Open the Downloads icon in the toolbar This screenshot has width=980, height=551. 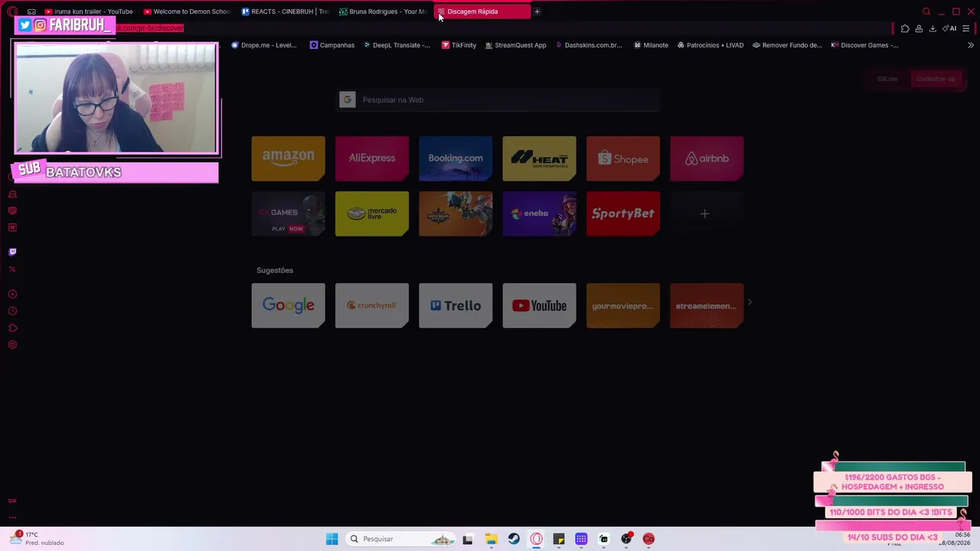[x=933, y=28]
